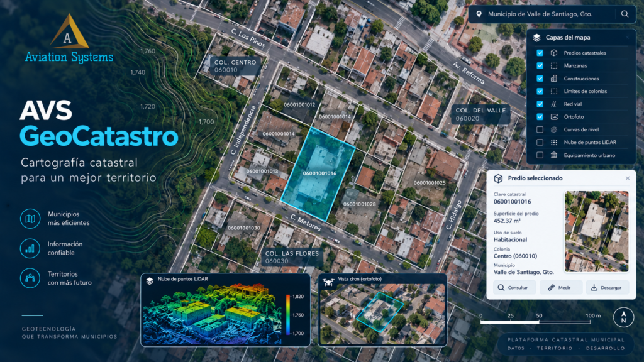The height and width of the screenshot is (362, 644).
Task: Click the COL. CENTRO 060010 label
Action: coord(235,65)
